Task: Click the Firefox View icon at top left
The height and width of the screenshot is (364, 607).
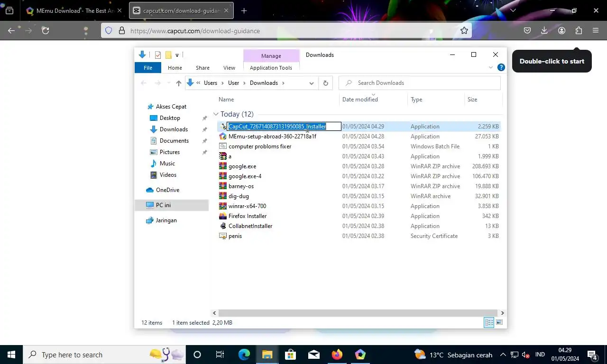Action: tap(9, 10)
